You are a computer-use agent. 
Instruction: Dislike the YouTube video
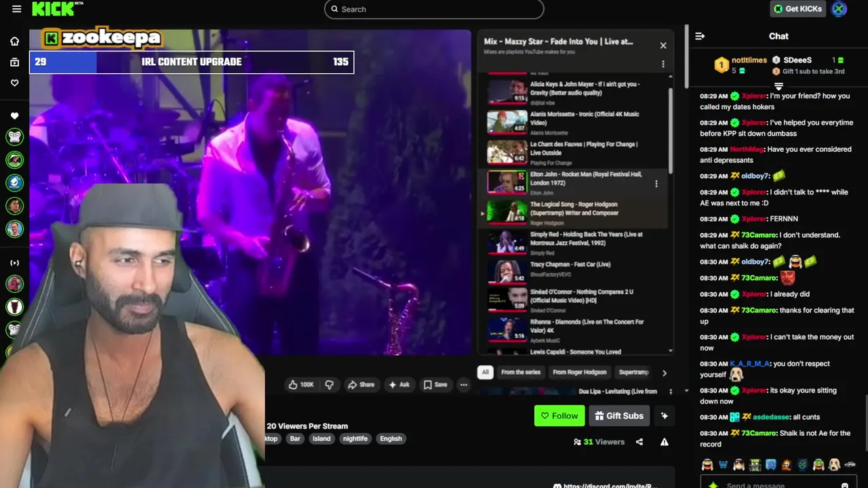[330, 384]
